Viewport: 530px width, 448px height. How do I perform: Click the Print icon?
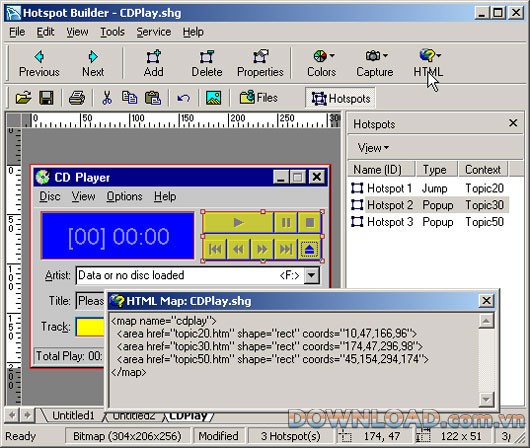(x=77, y=98)
